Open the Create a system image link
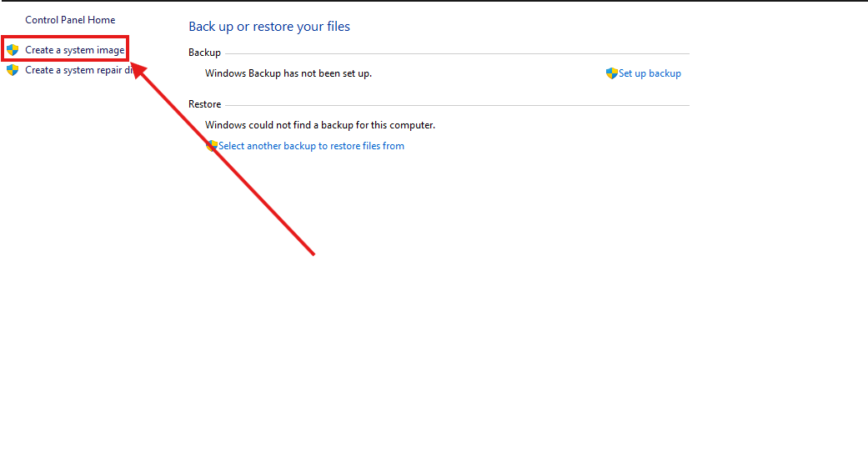The width and height of the screenshot is (868, 462). click(74, 50)
